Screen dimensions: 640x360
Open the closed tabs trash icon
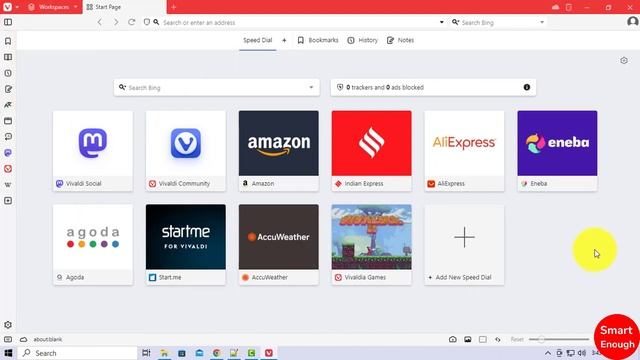[569, 7]
